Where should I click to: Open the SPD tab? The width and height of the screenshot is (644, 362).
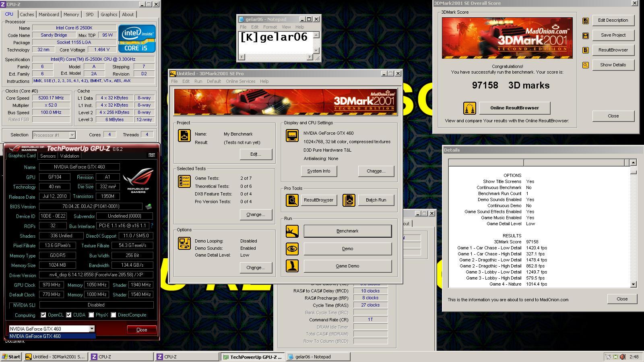tap(90, 14)
